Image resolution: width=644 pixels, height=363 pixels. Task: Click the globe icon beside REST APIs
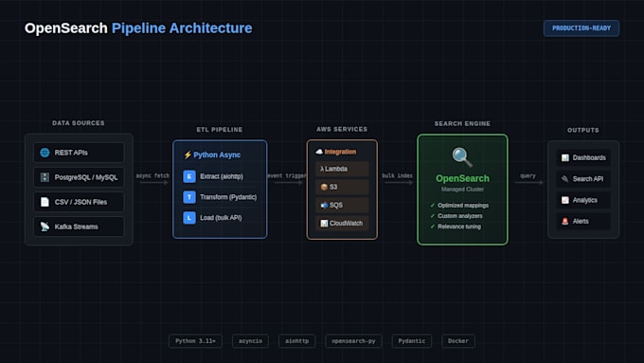tap(45, 153)
